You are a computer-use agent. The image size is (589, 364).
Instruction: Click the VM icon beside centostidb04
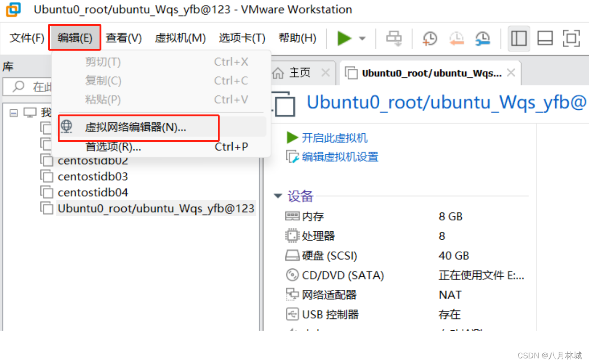tap(46, 192)
